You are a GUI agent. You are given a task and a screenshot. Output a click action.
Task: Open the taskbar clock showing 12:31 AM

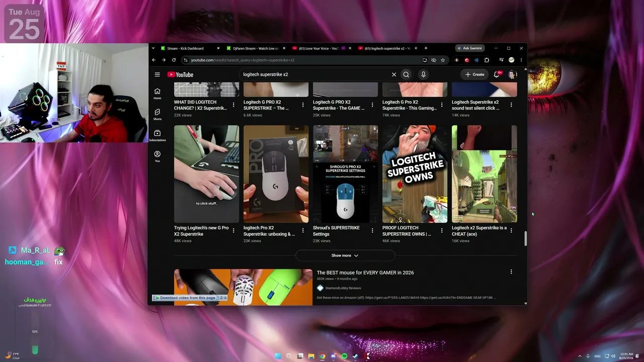627,356
